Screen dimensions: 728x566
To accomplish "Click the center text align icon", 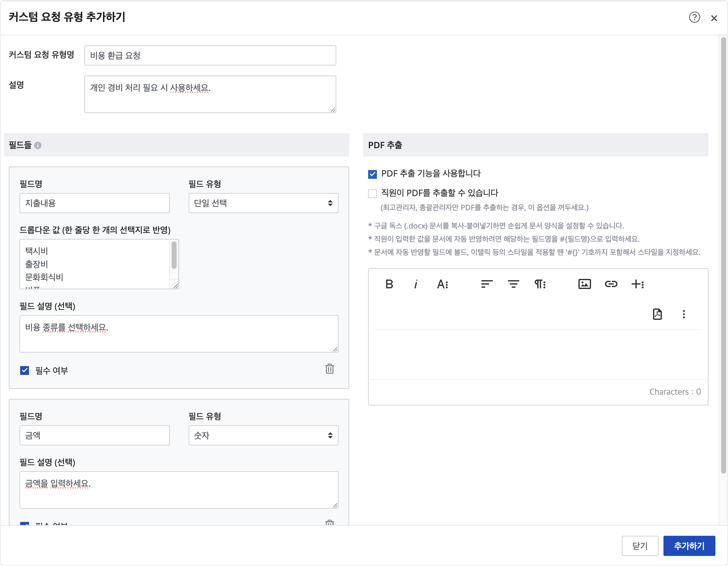I will coord(513,284).
